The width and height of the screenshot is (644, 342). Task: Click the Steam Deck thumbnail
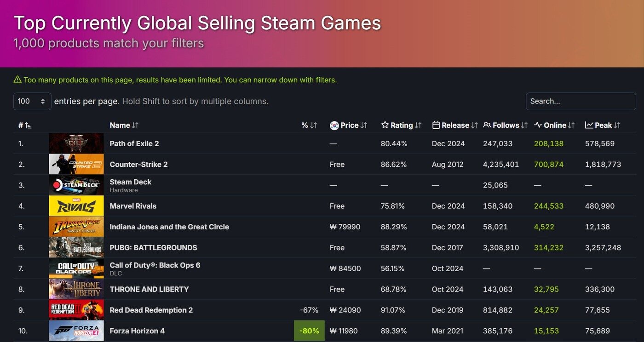click(x=76, y=185)
